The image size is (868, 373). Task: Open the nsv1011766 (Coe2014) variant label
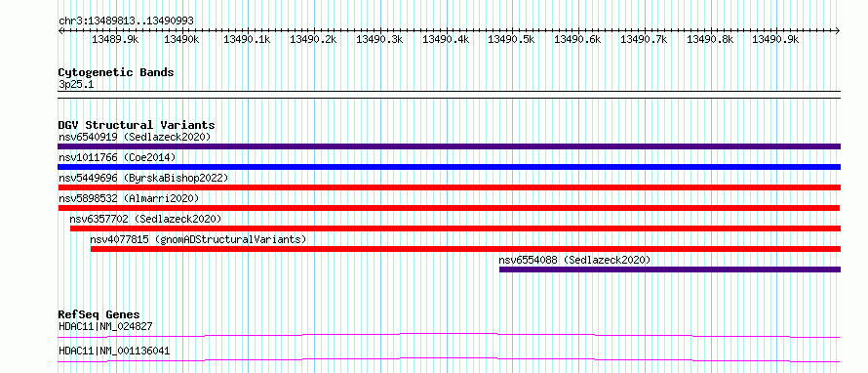tap(117, 157)
